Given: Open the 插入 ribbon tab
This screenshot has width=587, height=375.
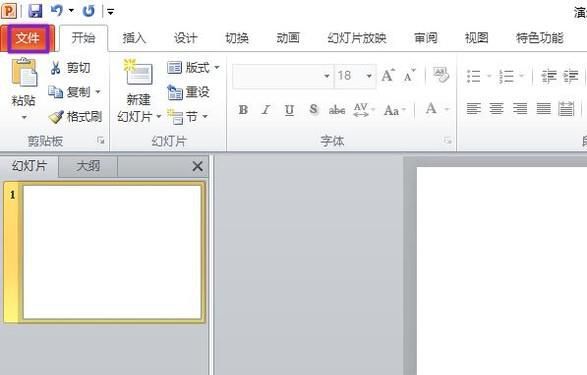Looking at the screenshot, I should [134, 38].
